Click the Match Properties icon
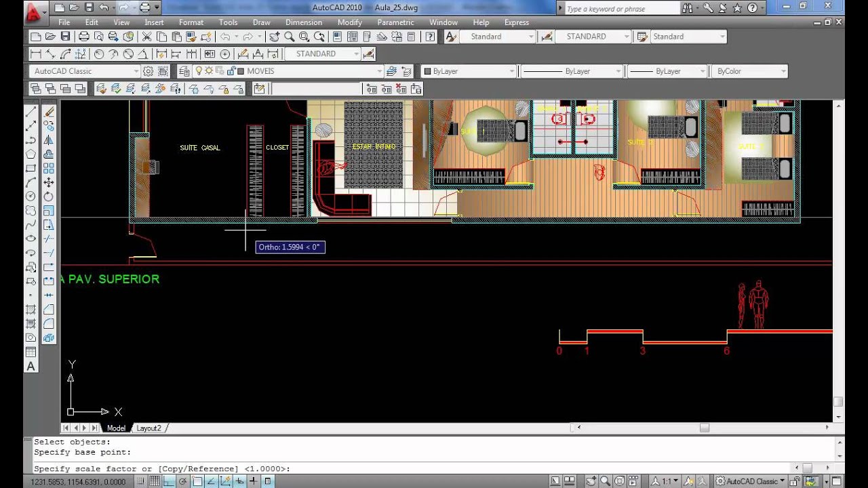868x488 pixels. pyautogui.click(x=191, y=37)
